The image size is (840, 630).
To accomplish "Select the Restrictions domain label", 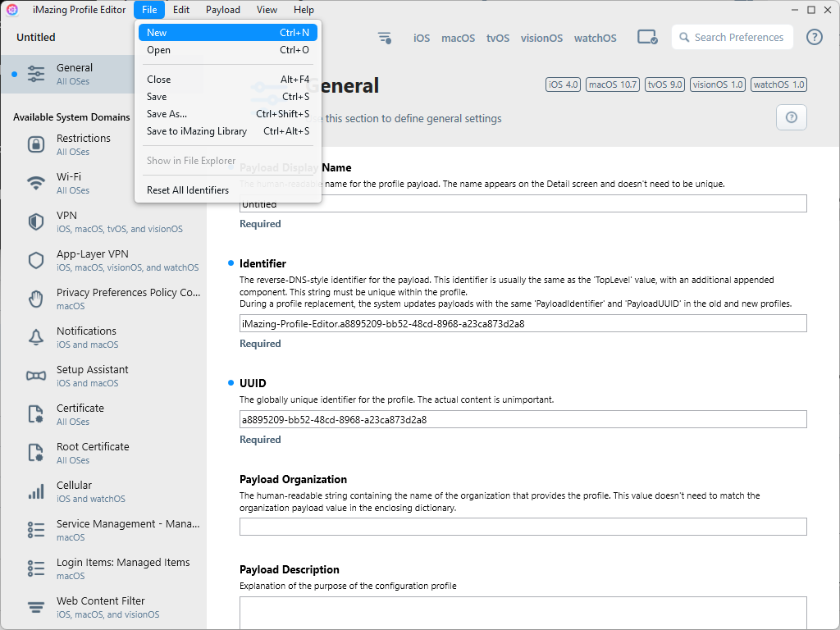I will 84,138.
